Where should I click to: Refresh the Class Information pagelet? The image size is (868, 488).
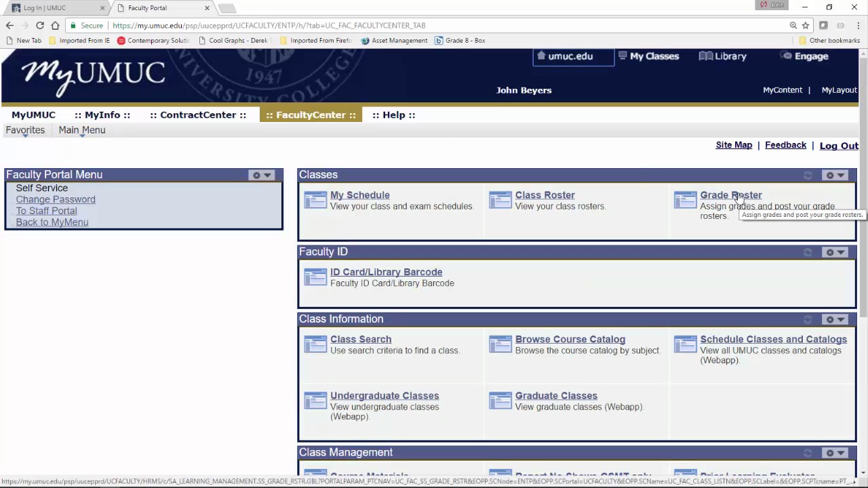(x=807, y=319)
